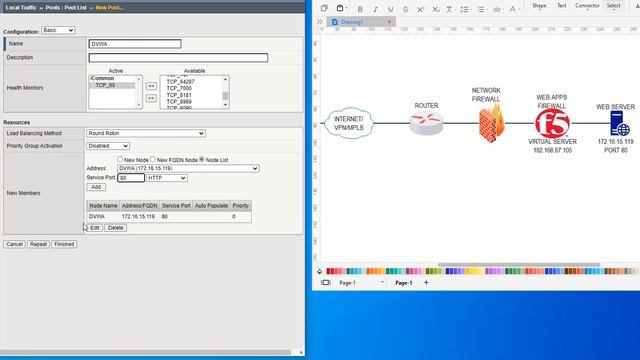
Task: Select the Network Firewall brick icon
Action: tap(491, 123)
